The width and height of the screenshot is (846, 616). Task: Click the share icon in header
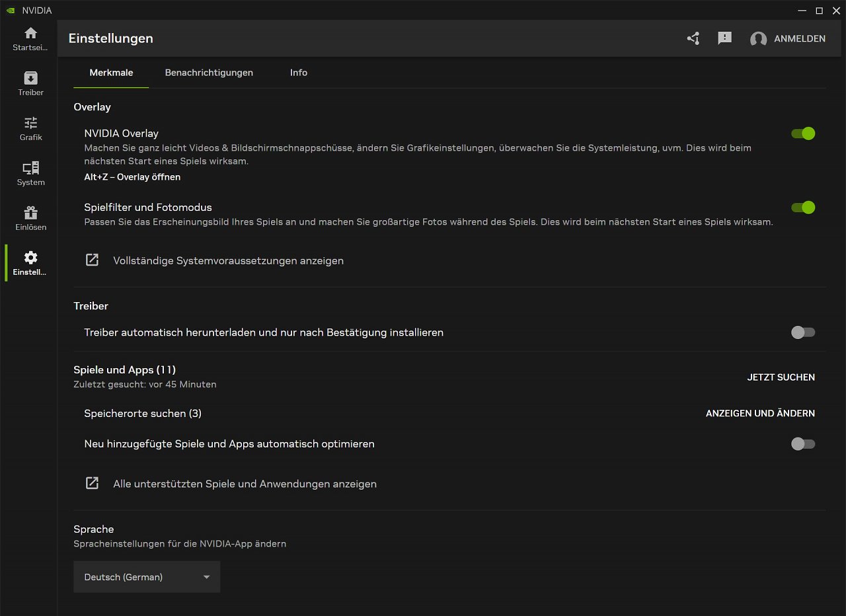(x=693, y=38)
